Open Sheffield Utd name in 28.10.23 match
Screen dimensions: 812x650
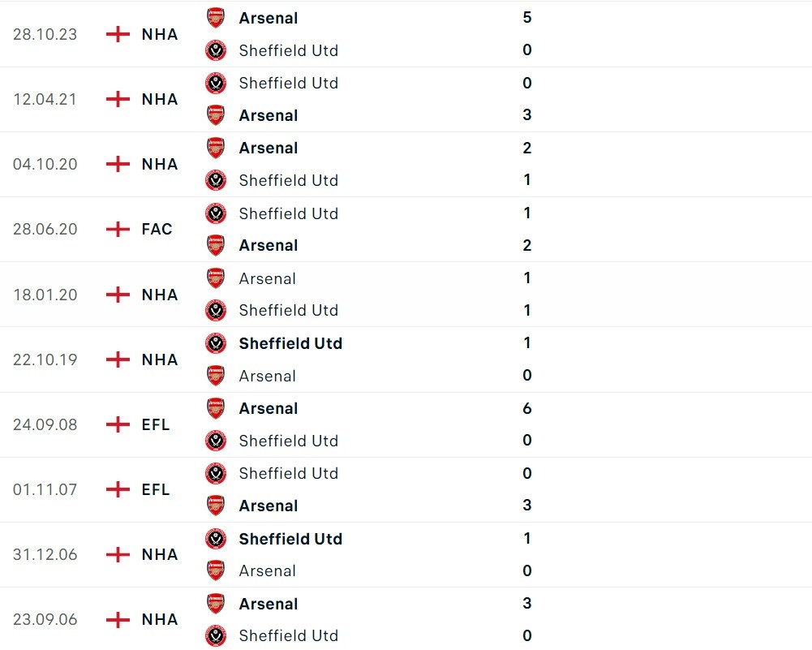[x=288, y=50]
